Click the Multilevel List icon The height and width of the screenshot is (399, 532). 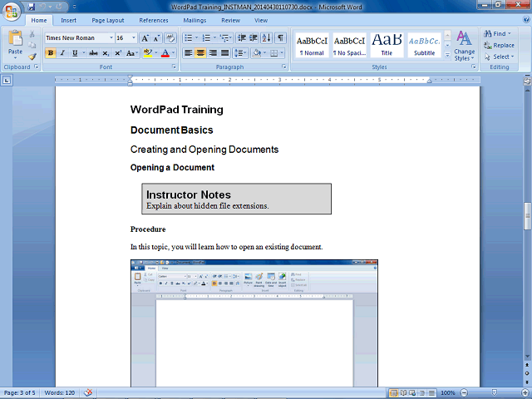[x=224, y=38]
